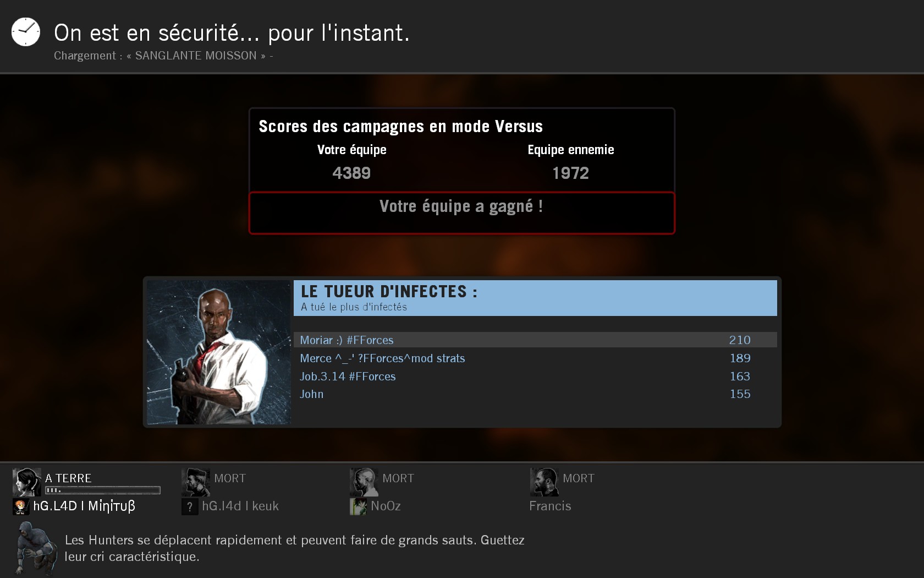This screenshot has height=578, width=924.
Task: Click the A TERRE health bar
Action: click(103, 490)
